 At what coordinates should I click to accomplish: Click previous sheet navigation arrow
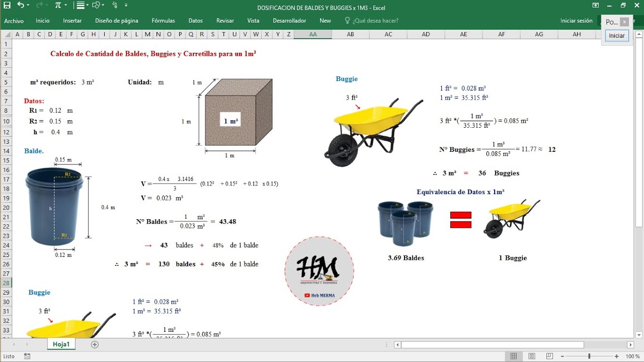click(x=14, y=344)
